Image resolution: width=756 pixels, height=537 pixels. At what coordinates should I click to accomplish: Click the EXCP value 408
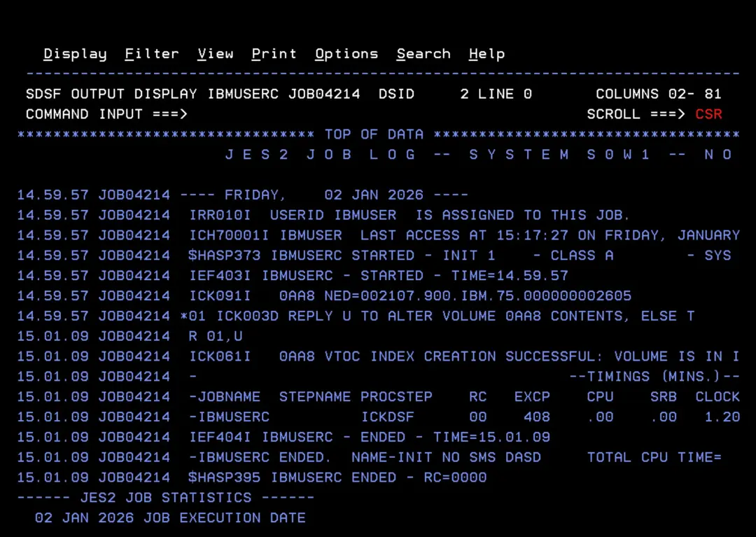(x=537, y=417)
